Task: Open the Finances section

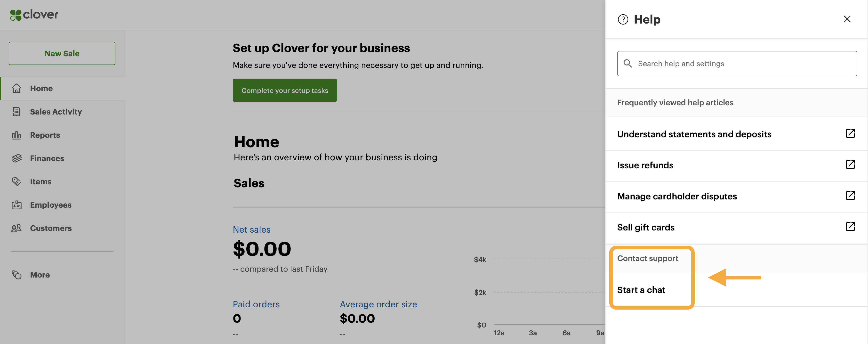Action: [x=47, y=158]
